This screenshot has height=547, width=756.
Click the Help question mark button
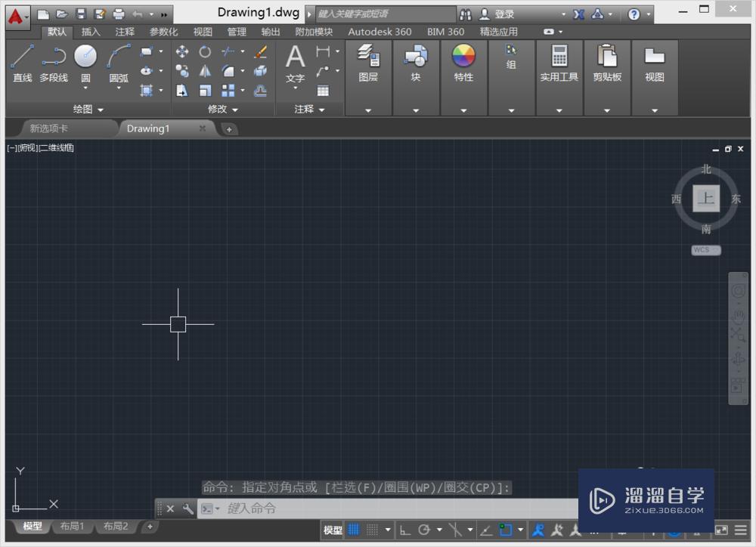coord(632,13)
